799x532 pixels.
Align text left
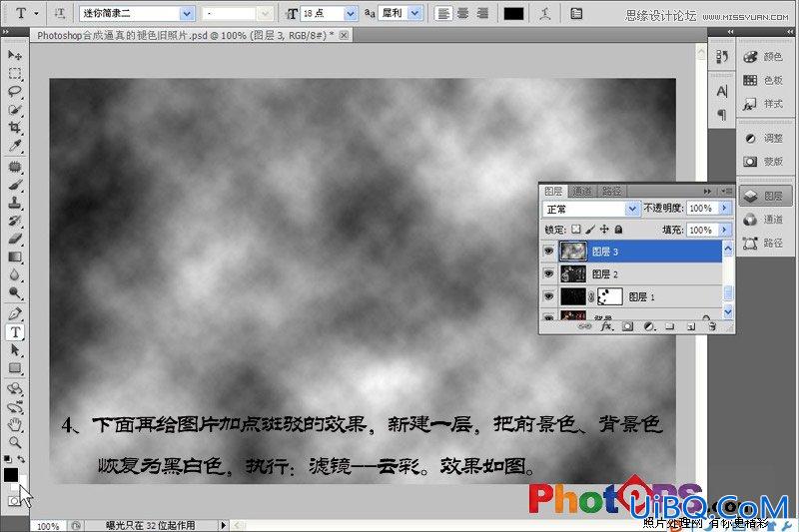443,14
